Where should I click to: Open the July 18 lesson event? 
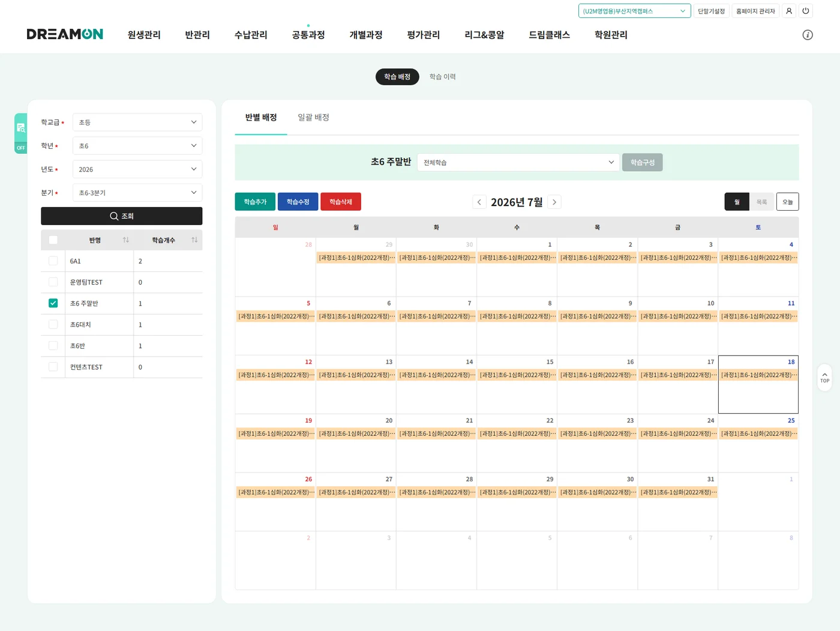758,375
